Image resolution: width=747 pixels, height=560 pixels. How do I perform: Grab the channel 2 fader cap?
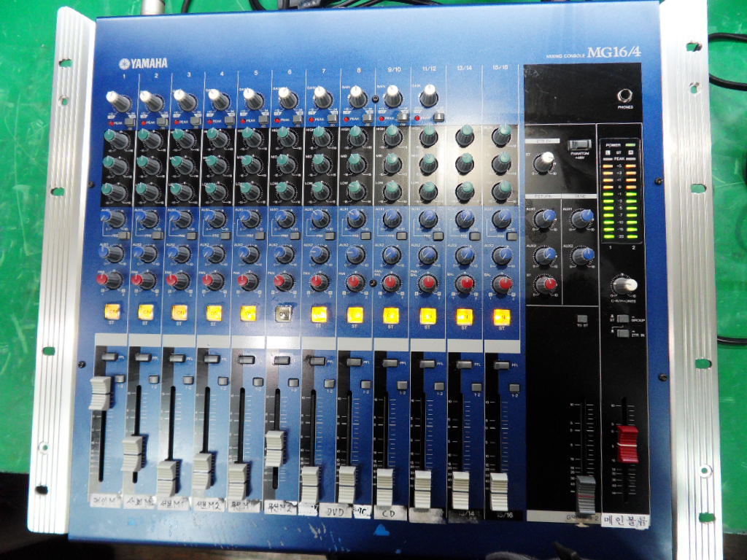click(133, 454)
